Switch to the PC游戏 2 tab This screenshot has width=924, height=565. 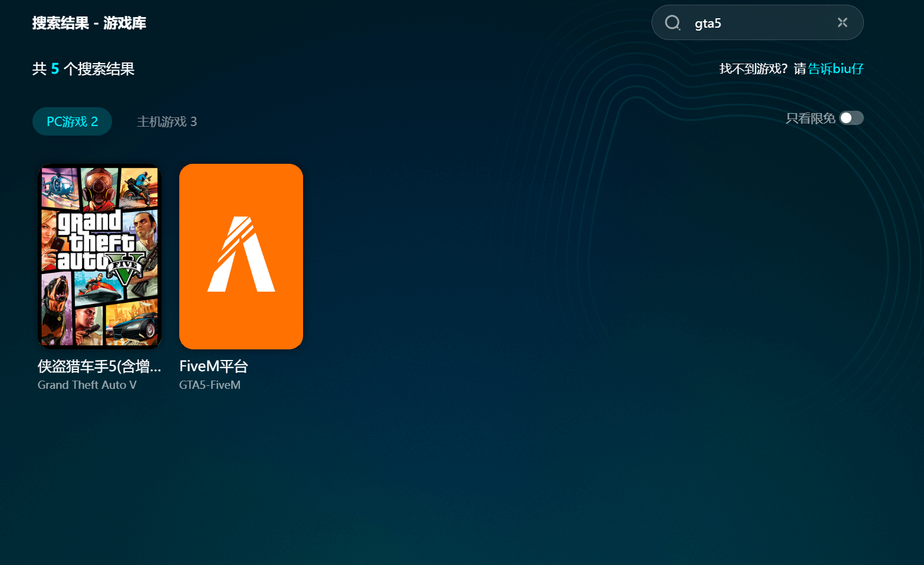(72, 121)
